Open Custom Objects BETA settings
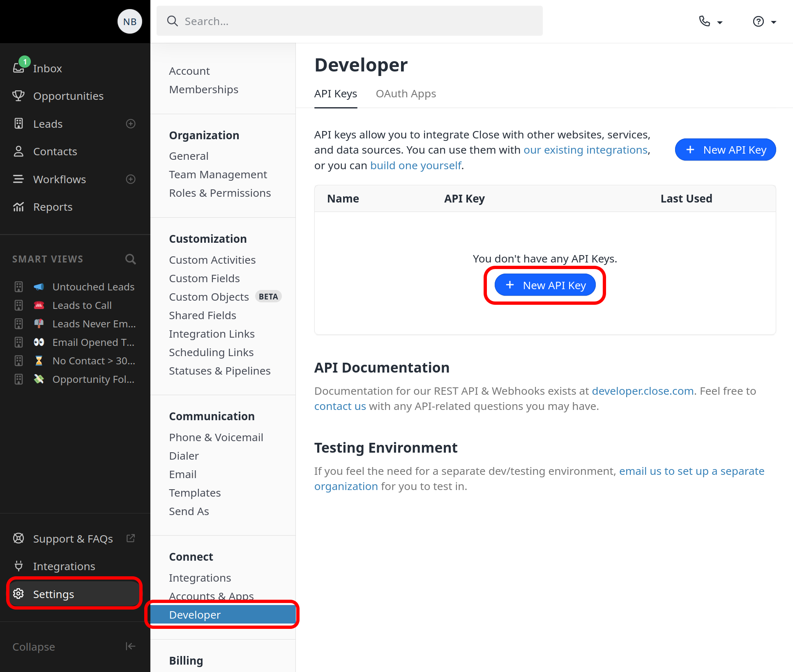 pyautogui.click(x=209, y=297)
